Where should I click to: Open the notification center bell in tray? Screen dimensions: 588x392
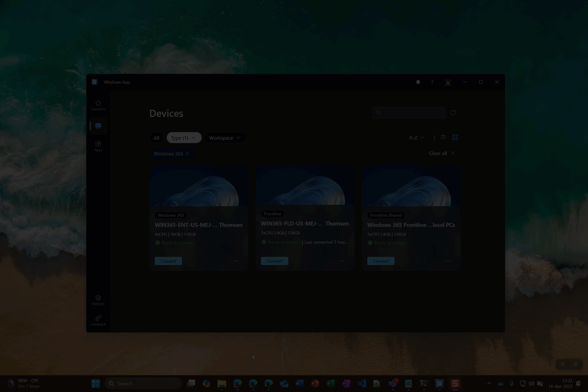click(578, 384)
